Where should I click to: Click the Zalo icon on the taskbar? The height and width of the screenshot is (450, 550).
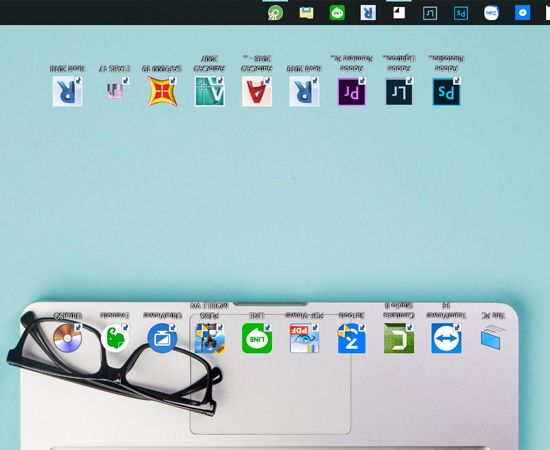(491, 13)
